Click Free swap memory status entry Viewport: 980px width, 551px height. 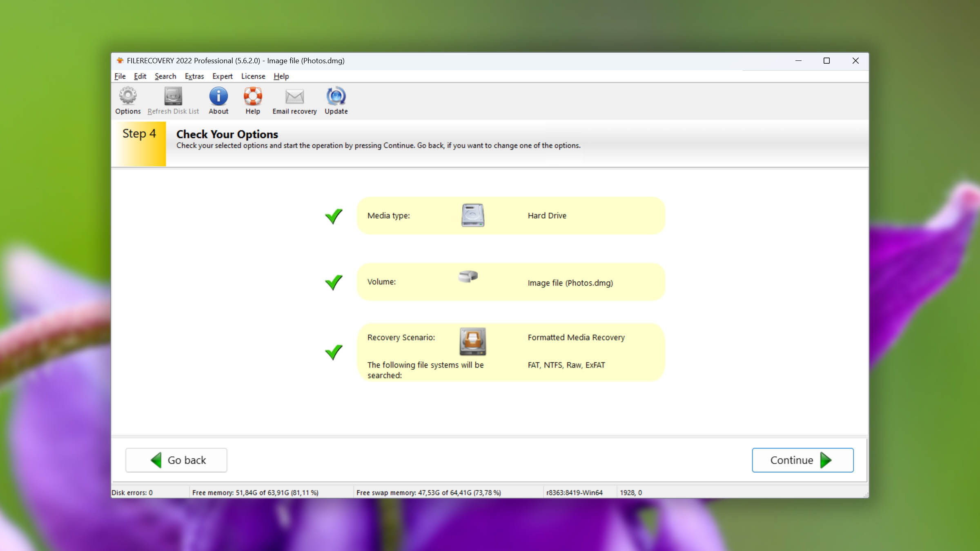coord(429,493)
